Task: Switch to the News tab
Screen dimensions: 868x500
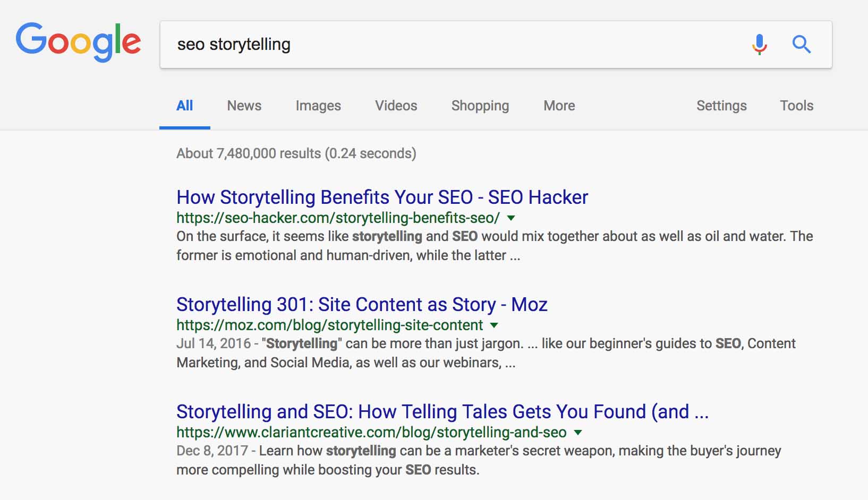Action: coord(244,106)
